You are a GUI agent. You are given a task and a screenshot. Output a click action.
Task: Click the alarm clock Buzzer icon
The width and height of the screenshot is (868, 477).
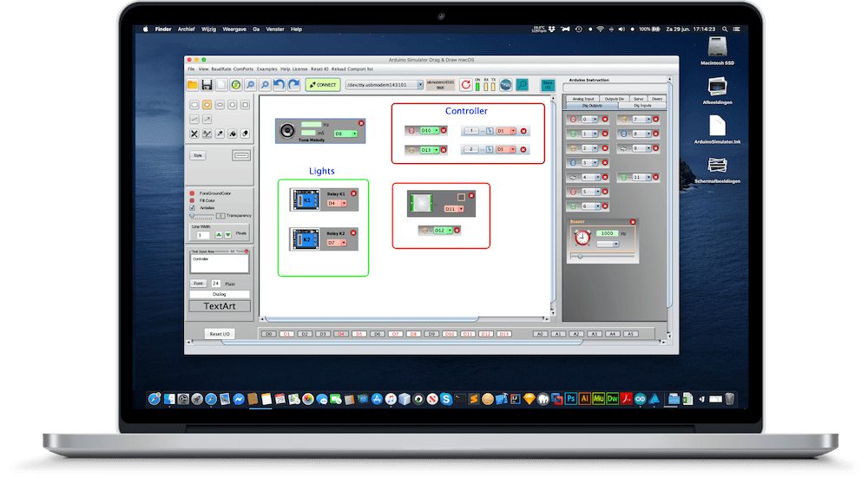582,238
